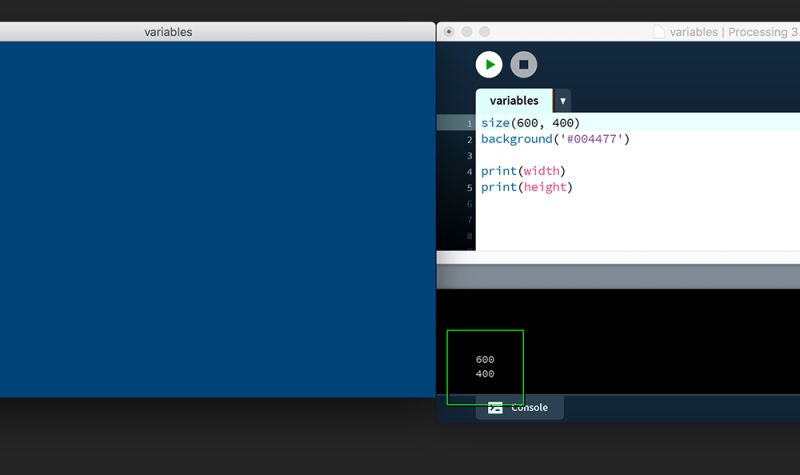Click the console output value 400
Viewport: 800px width, 475px height.
[485, 373]
